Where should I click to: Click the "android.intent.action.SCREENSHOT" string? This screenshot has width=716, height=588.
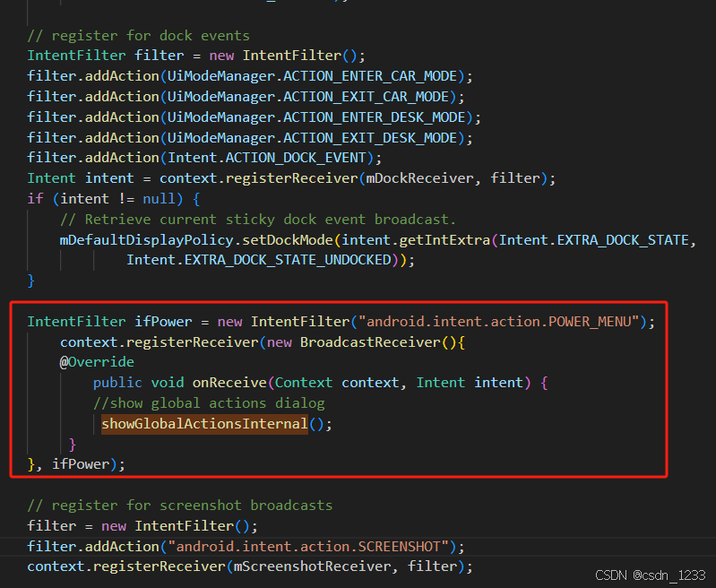click(308, 547)
